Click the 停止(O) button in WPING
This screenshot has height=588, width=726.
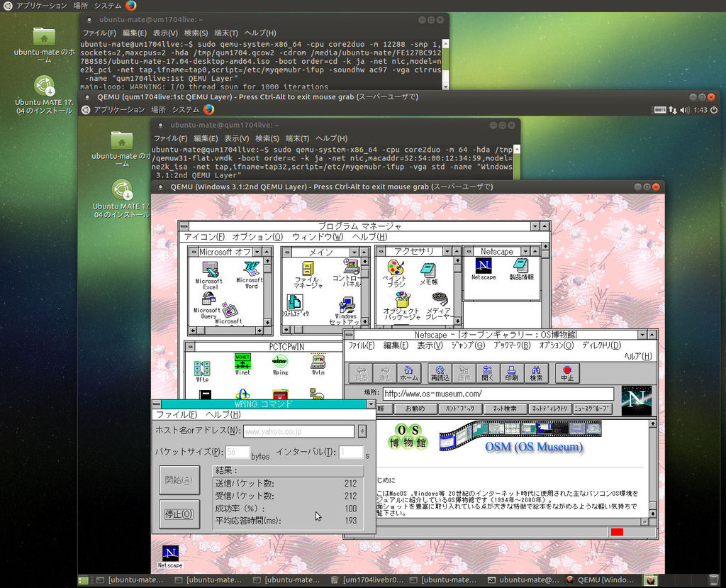pos(179,514)
